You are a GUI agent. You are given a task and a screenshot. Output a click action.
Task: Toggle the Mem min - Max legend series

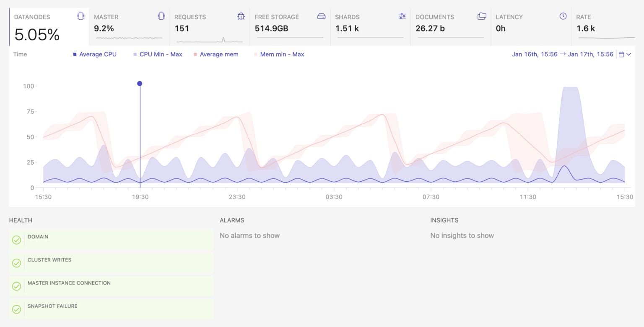pyautogui.click(x=279, y=54)
